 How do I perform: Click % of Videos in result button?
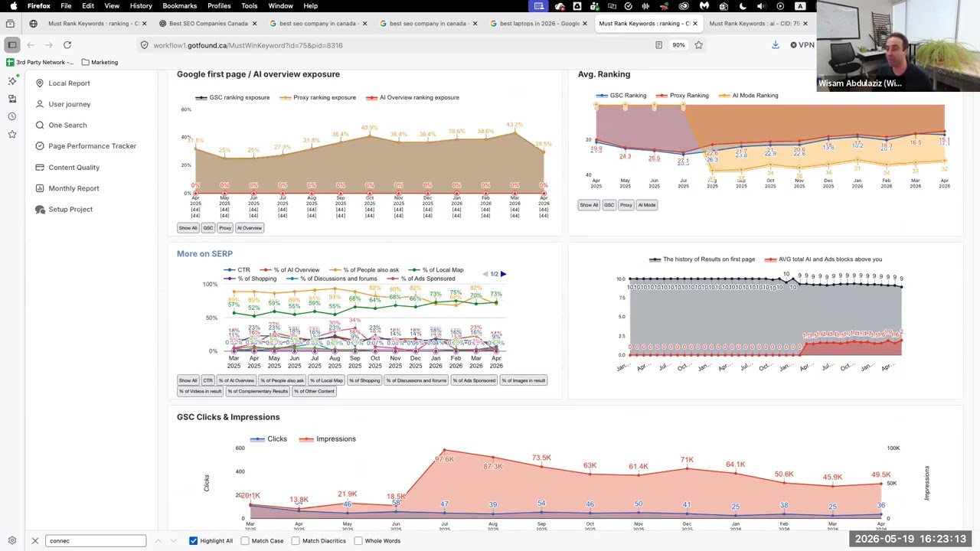[x=201, y=391]
